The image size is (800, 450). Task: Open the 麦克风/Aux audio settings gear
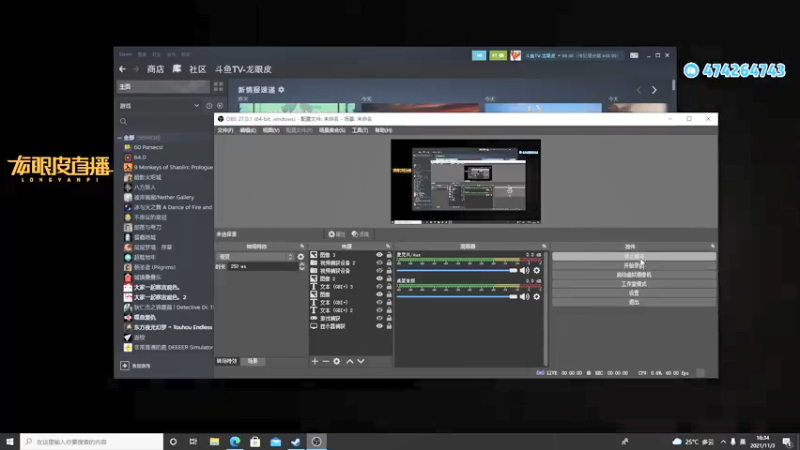tap(537, 270)
